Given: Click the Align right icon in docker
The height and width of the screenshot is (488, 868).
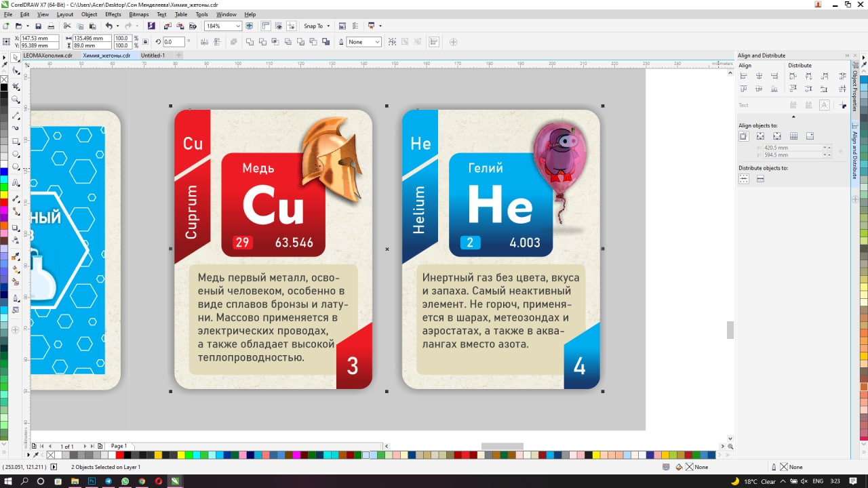Looking at the screenshot, I should coord(775,76).
